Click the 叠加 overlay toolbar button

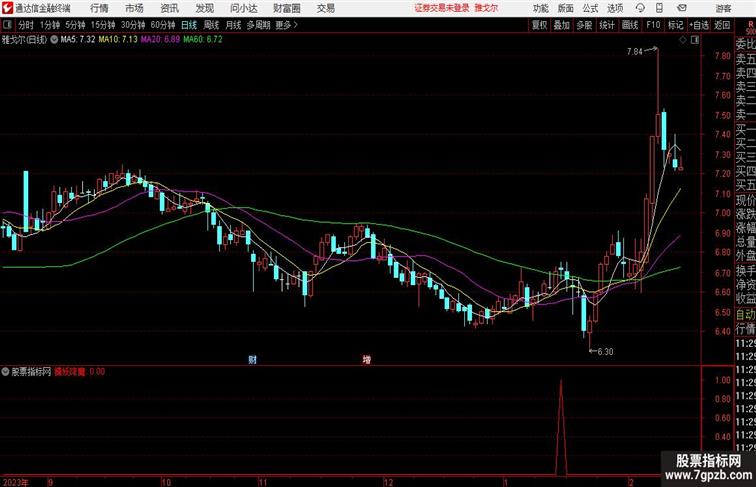(x=562, y=25)
